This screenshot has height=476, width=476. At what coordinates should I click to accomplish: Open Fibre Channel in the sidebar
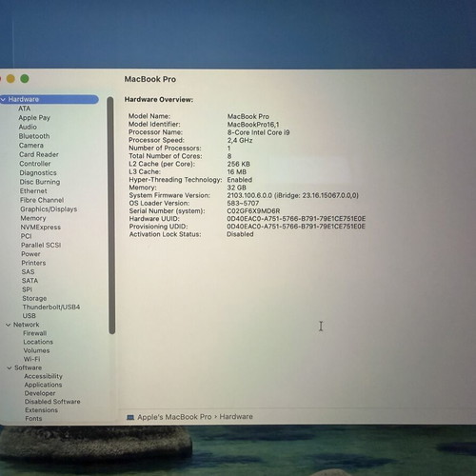click(x=42, y=200)
